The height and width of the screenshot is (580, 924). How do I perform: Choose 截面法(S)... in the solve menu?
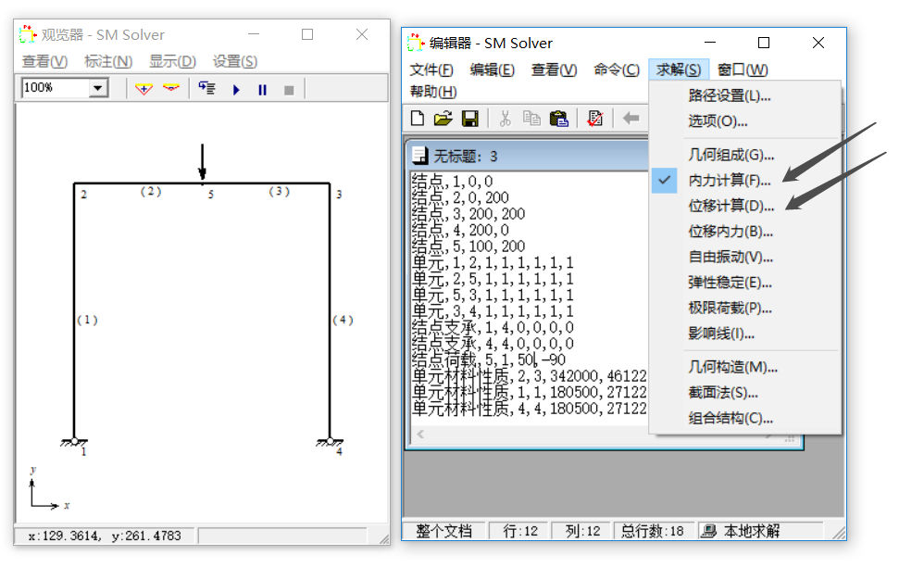pos(745,393)
